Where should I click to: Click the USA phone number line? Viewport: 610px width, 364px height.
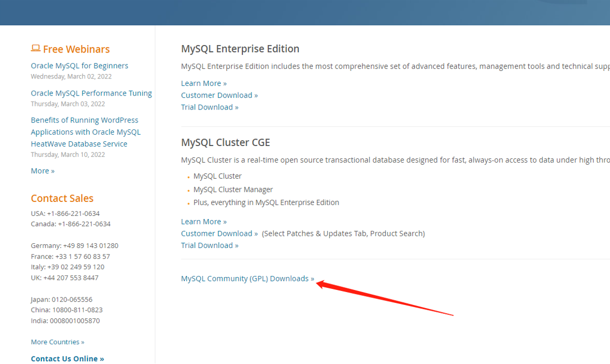(66, 214)
